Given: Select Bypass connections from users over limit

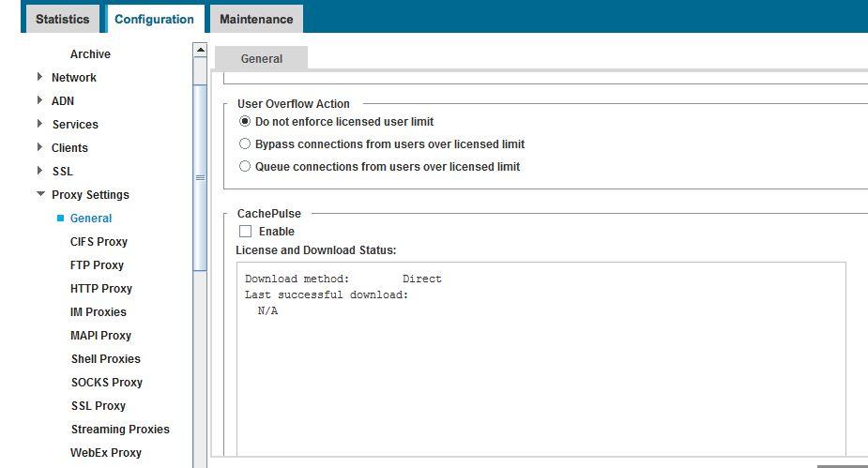Looking at the screenshot, I should (245, 143).
